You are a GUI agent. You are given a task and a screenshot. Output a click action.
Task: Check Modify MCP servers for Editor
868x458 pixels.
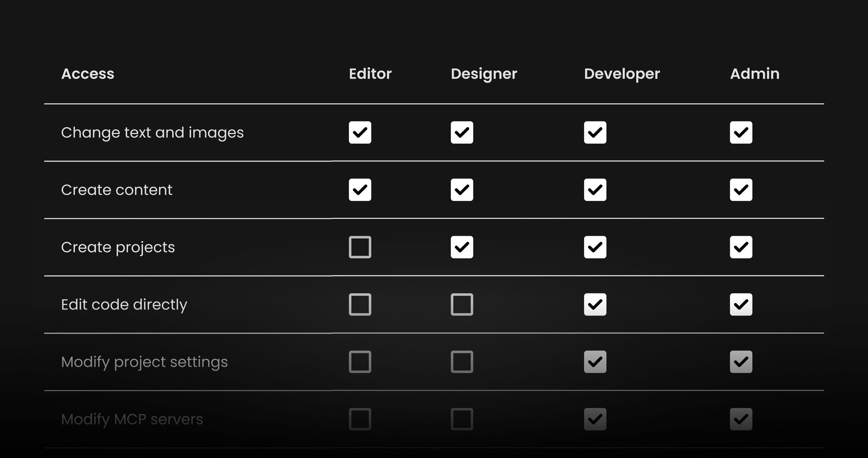click(360, 419)
